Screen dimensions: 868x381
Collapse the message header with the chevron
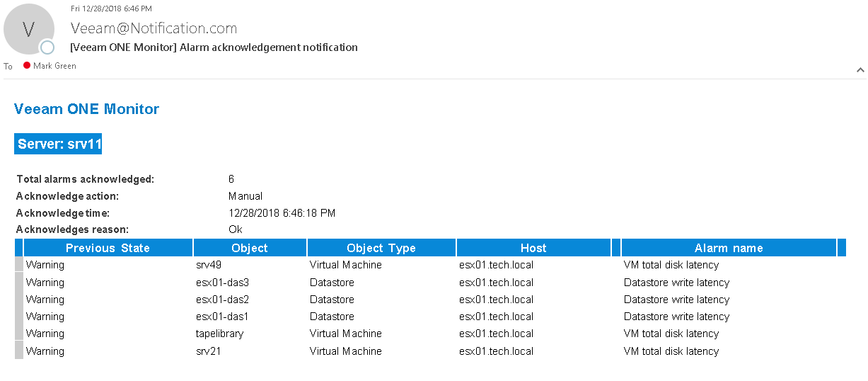pyautogui.click(x=860, y=69)
